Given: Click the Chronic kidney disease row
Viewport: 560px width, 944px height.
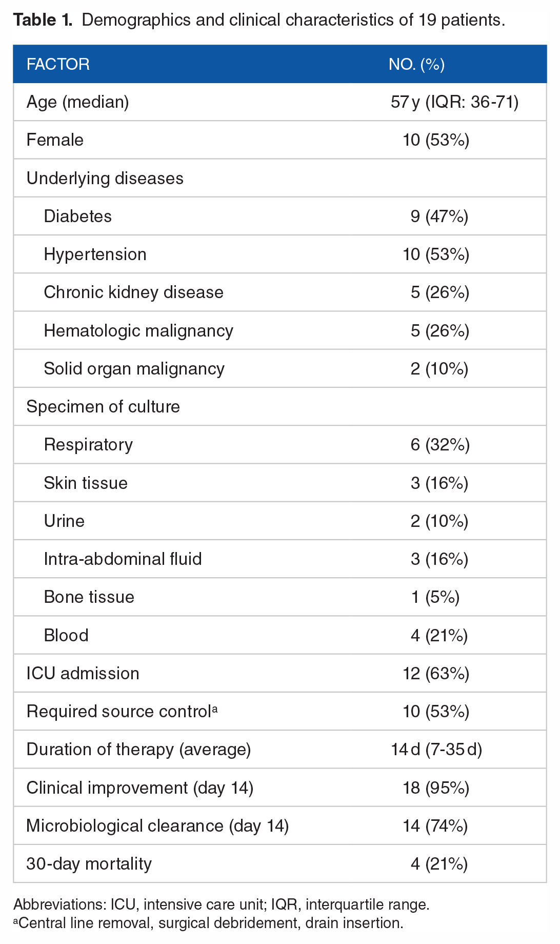Looking at the screenshot, I should click(x=280, y=292).
